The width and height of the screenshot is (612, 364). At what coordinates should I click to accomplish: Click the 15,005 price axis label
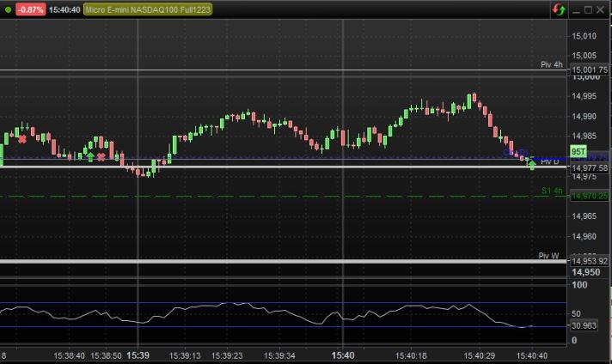pos(584,56)
